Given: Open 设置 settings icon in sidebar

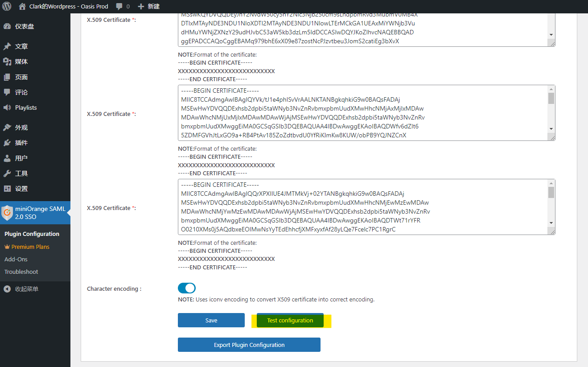Looking at the screenshot, I should tap(7, 189).
